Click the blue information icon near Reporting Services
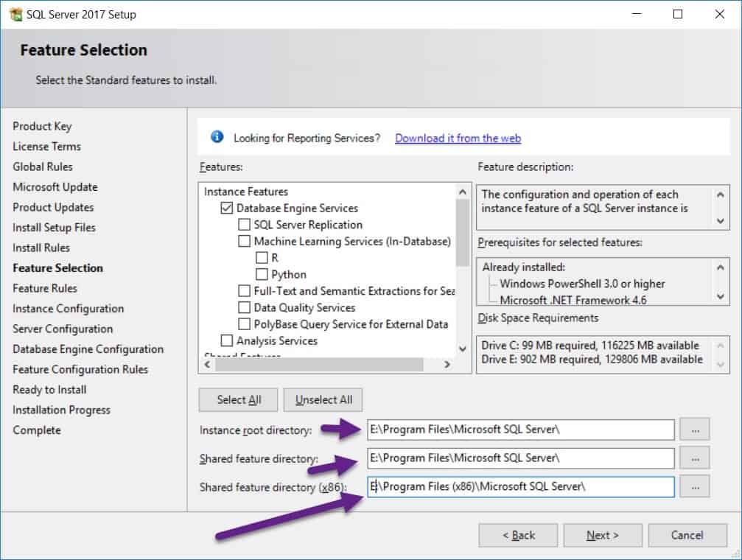Image resolution: width=742 pixels, height=560 pixels. click(217, 137)
